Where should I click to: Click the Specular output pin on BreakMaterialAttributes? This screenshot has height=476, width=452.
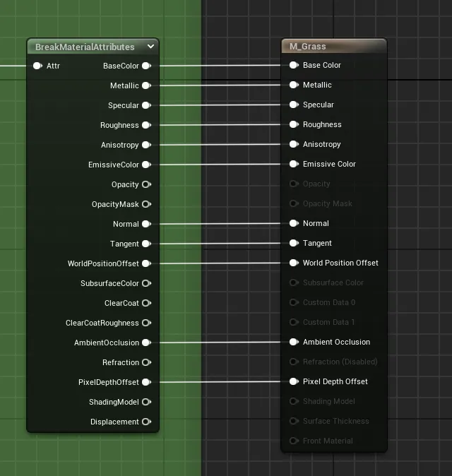[147, 105]
